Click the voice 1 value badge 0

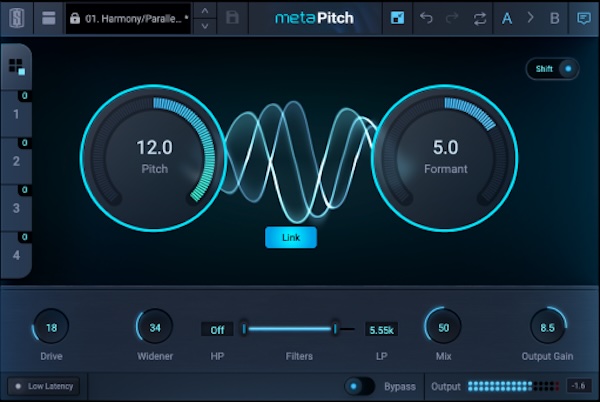pos(24,96)
